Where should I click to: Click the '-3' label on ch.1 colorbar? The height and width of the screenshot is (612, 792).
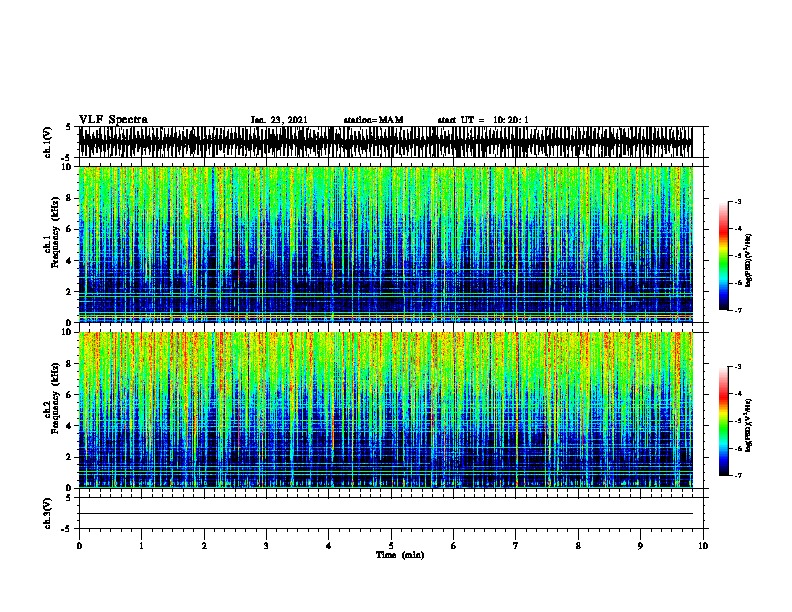738,201
